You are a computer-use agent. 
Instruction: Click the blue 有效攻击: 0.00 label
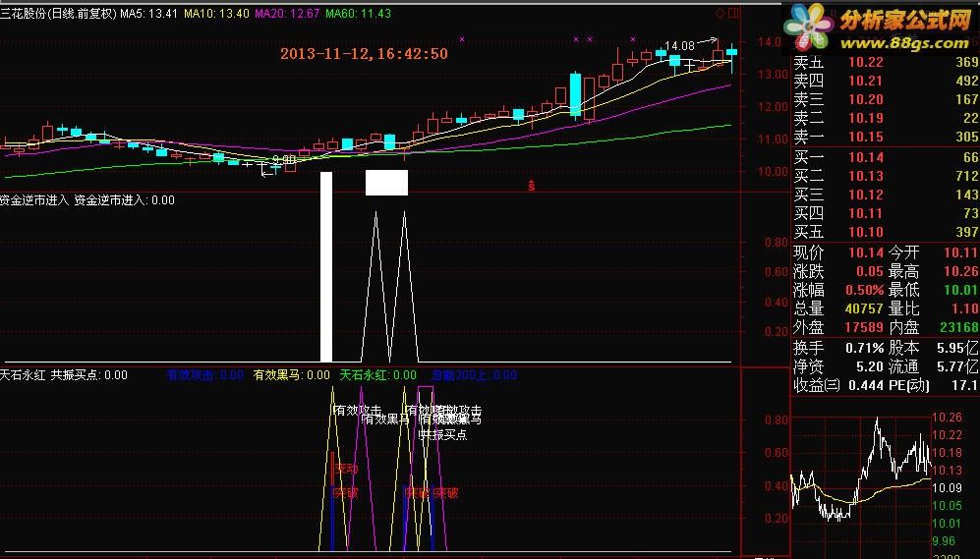[x=205, y=374]
